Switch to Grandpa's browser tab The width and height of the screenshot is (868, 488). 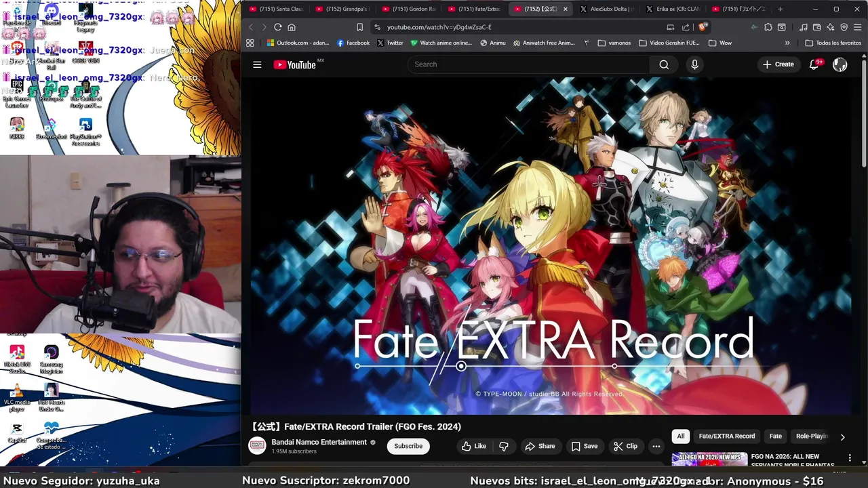[x=342, y=9]
